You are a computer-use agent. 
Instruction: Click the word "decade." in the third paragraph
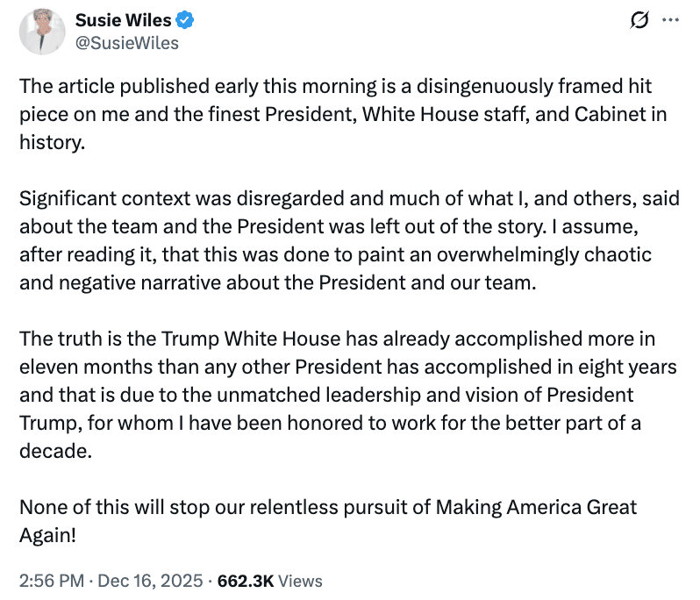coord(54,451)
